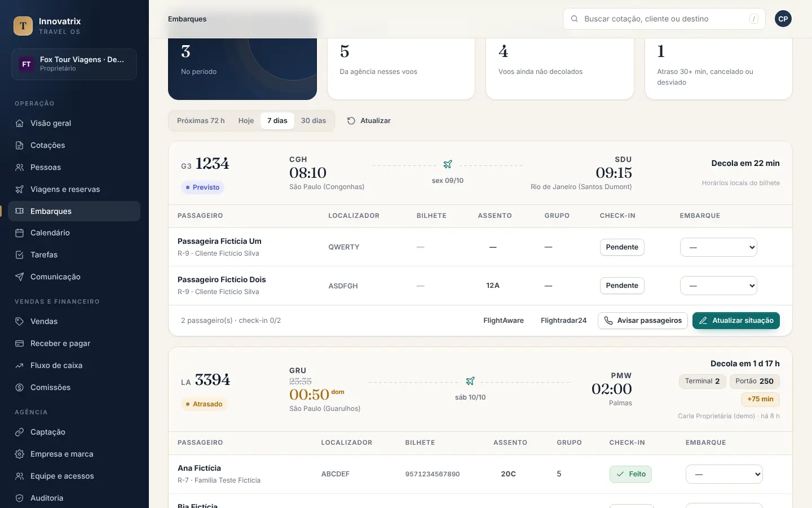The width and height of the screenshot is (812, 508).
Task: Open Fox Tour Viagens agency switcher
Action: (x=74, y=64)
